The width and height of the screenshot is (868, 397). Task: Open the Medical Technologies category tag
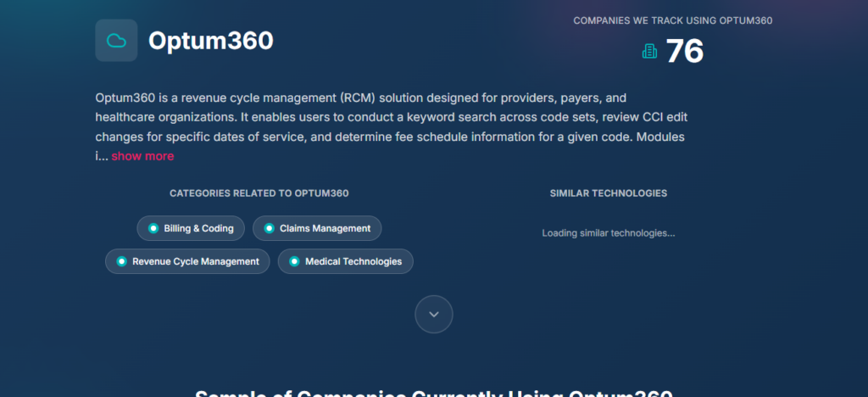[x=346, y=261]
